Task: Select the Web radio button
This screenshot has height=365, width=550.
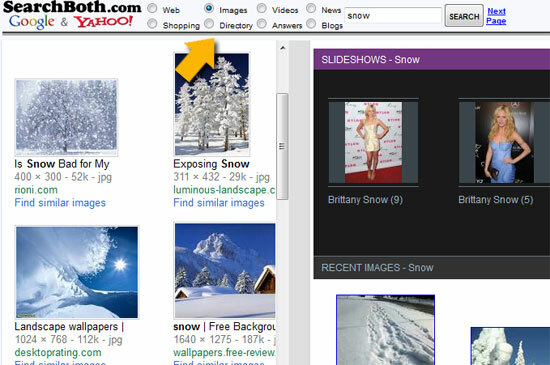Action: tap(152, 8)
